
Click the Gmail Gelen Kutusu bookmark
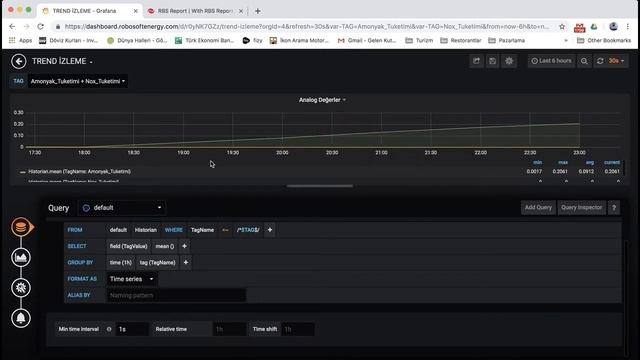tap(367, 40)
